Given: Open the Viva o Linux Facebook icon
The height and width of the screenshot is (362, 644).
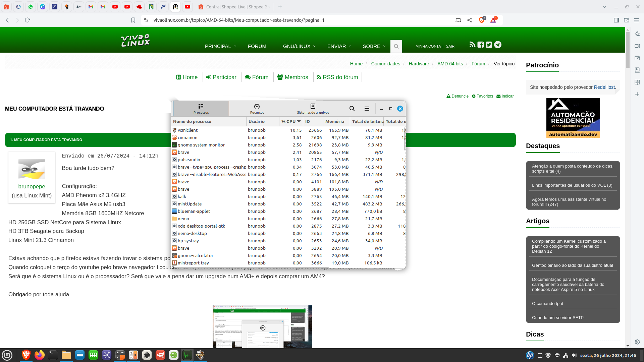Looking at the screenshot, I should click(481, 45).
